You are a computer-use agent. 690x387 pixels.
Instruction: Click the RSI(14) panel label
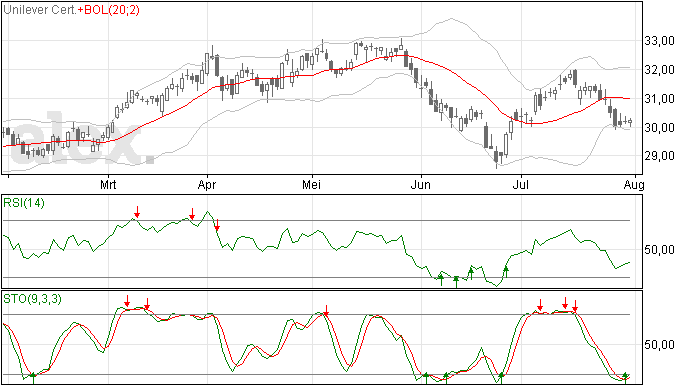pos(24,203)
